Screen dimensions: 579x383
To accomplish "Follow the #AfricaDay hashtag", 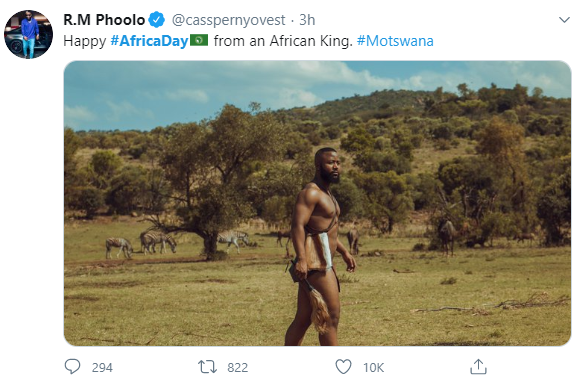I will pyautogui.click(x=150, y=41).
